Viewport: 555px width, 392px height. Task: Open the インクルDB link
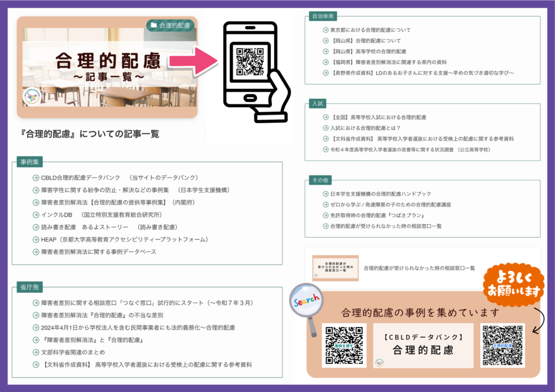pos(61,215)
